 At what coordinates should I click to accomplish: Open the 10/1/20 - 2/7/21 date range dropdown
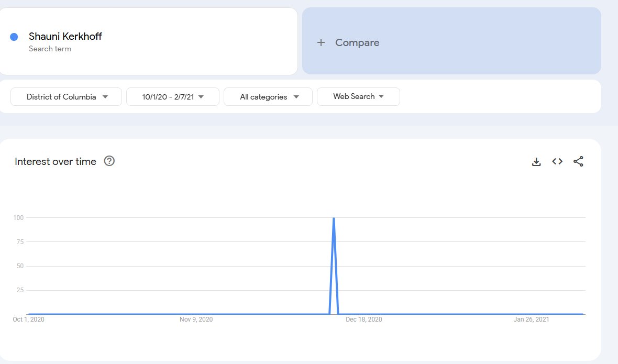click(172, 96)
